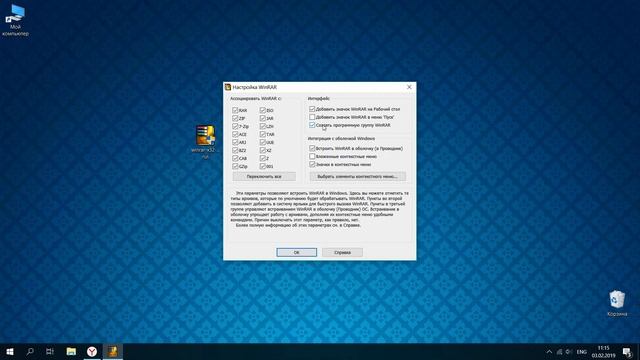Select the WinRAR setup taskbar button

[x=113, y=351]
